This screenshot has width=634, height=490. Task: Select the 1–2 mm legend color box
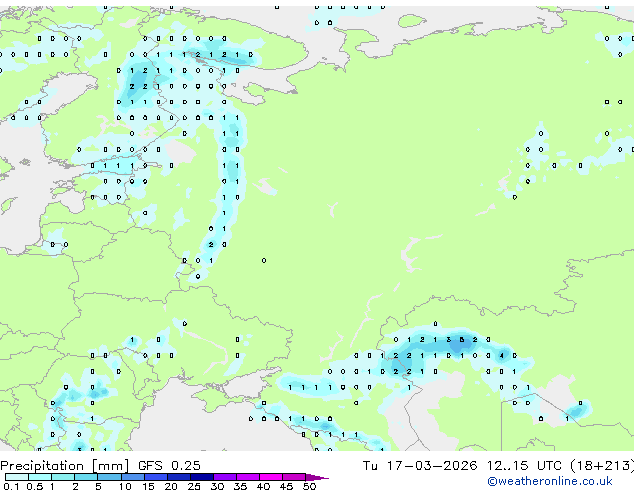tap(63, 477)
